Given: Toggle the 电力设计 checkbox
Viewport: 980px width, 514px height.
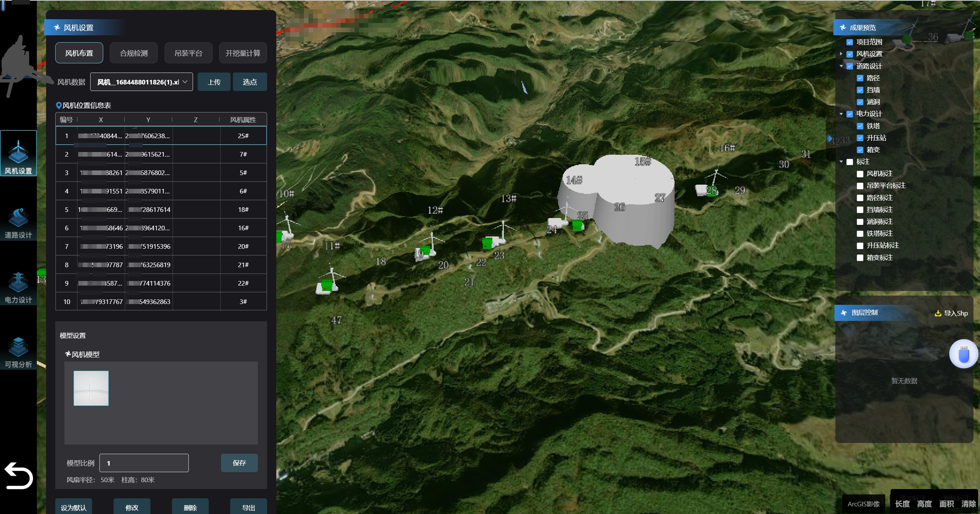Looking at the screenshot, I should [850, 114].
